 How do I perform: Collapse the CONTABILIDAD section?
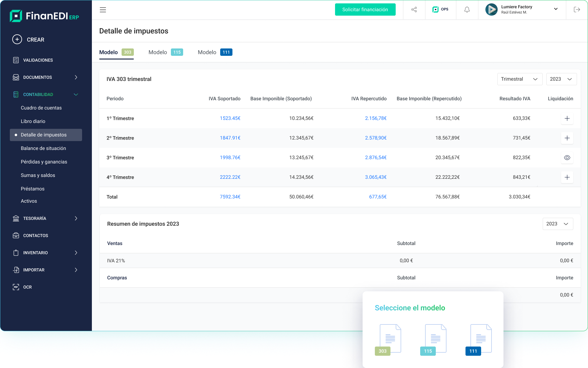click(x=76, y=94)
